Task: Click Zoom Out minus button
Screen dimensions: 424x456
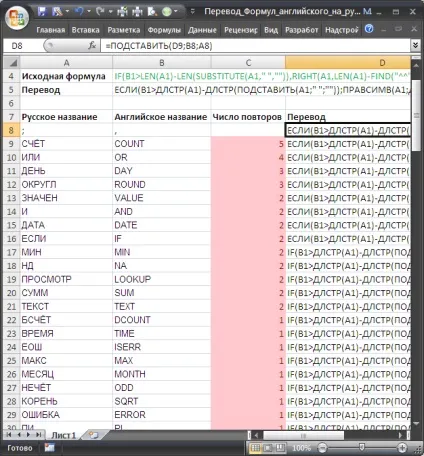Action: pyautogui.click(x=322, y=447)
